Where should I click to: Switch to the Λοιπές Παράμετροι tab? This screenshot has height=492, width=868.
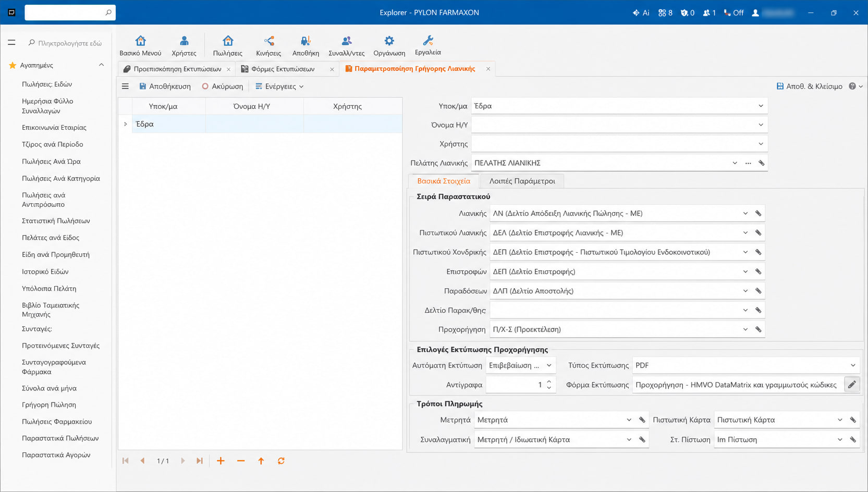click(x=522, y=181)
